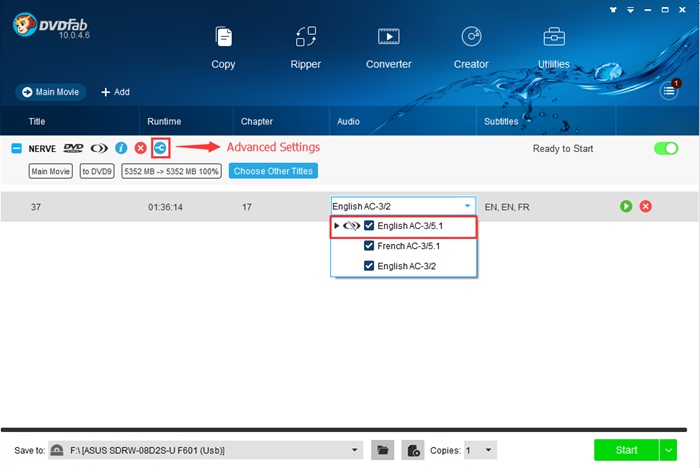Viewport: 700px width, 468px height.
Task: Uncheck English AC-3/5.1 audio track
Action: pos(369,226)
